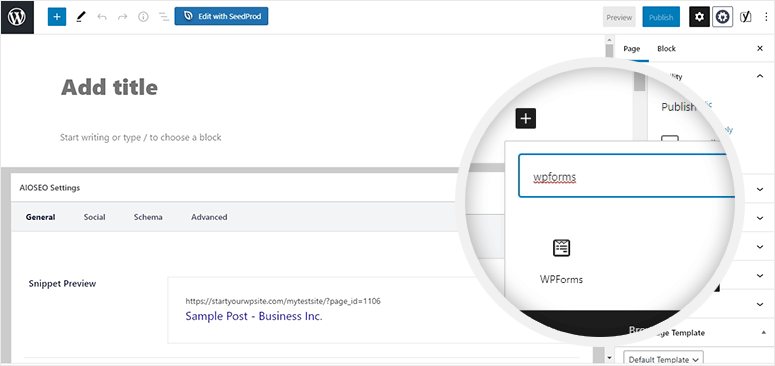The width and height of the screenshot is (775, 366).
Task: Open the block inserter plus button in toolbar
Action: point(57,17)
